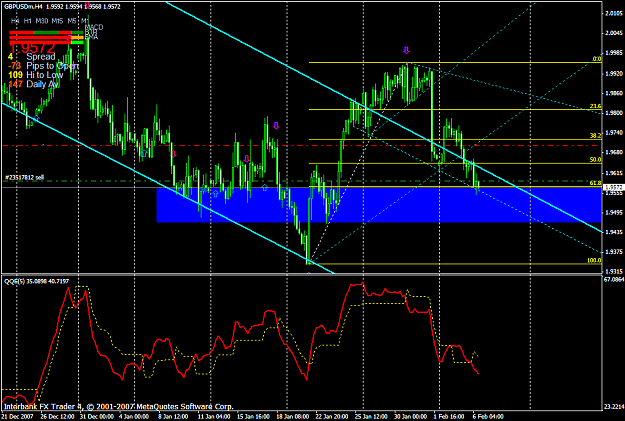Click the 8 Jan 12:00 time label
625x421 pixels.
tap(173, 417)
